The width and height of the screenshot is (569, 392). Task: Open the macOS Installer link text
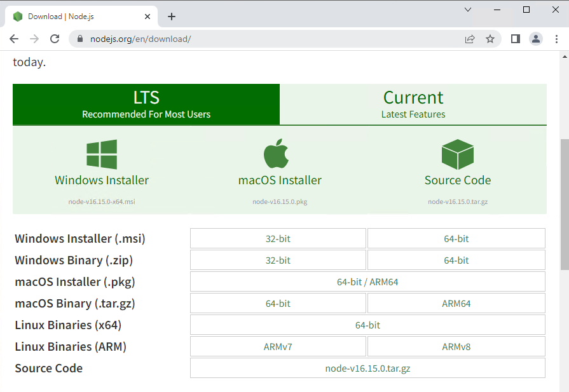tap(280, 180)
